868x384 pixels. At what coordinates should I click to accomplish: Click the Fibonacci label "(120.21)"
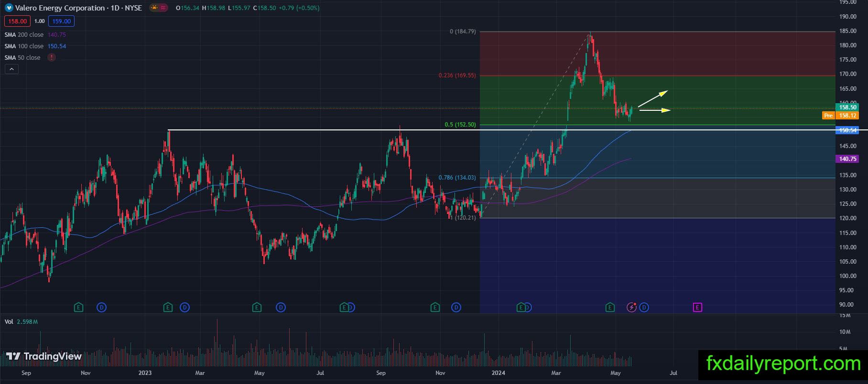(465, 218)
